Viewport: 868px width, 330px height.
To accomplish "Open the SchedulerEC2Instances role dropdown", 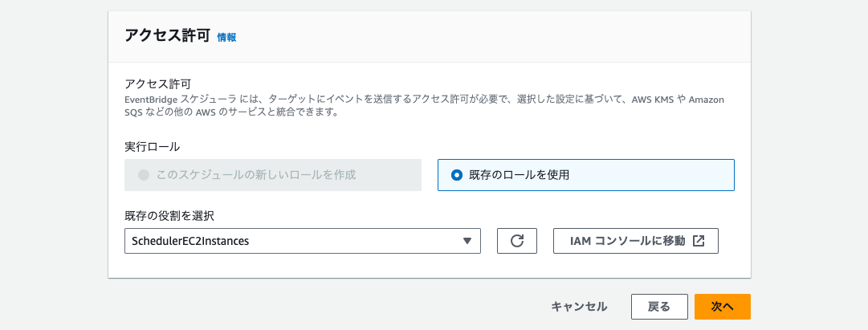I will tap(302, 241).
